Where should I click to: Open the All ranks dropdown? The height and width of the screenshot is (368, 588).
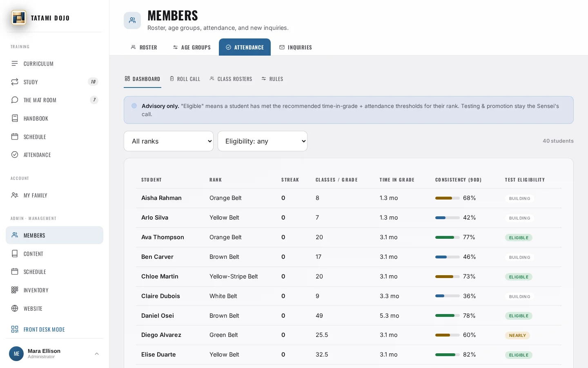click(169, 141)
